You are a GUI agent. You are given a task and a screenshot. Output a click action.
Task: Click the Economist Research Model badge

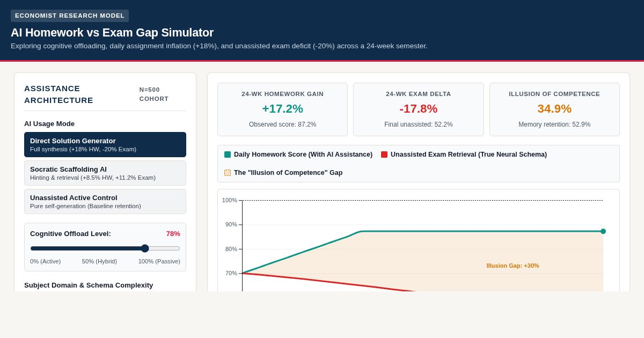[70, 16]
